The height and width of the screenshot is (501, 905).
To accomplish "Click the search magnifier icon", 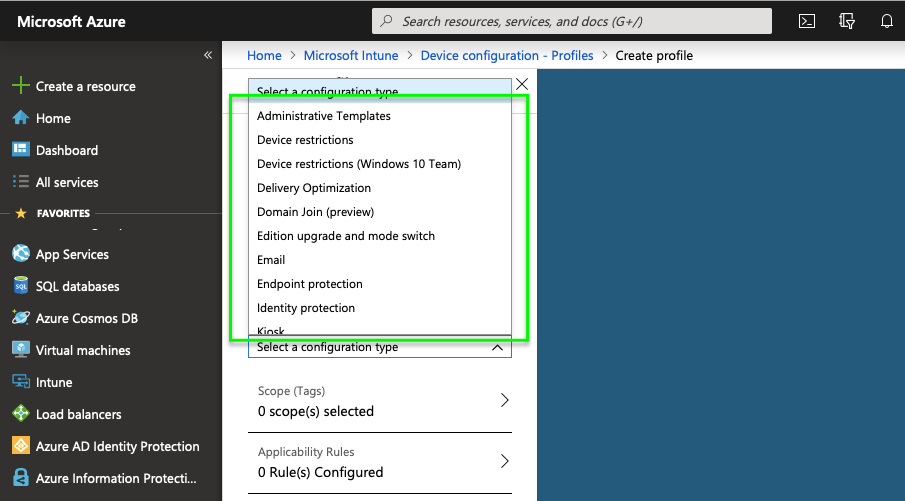I will coord(387,21).
